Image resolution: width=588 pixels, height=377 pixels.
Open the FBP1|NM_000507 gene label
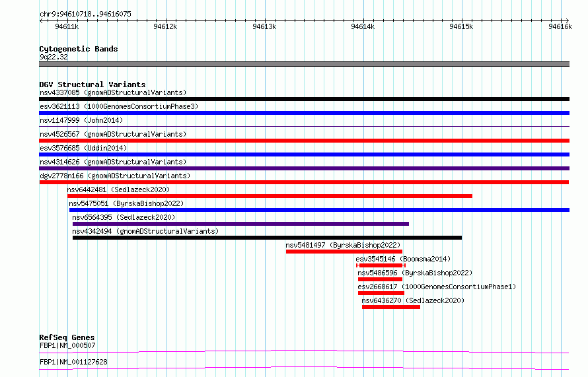[67, 345]
